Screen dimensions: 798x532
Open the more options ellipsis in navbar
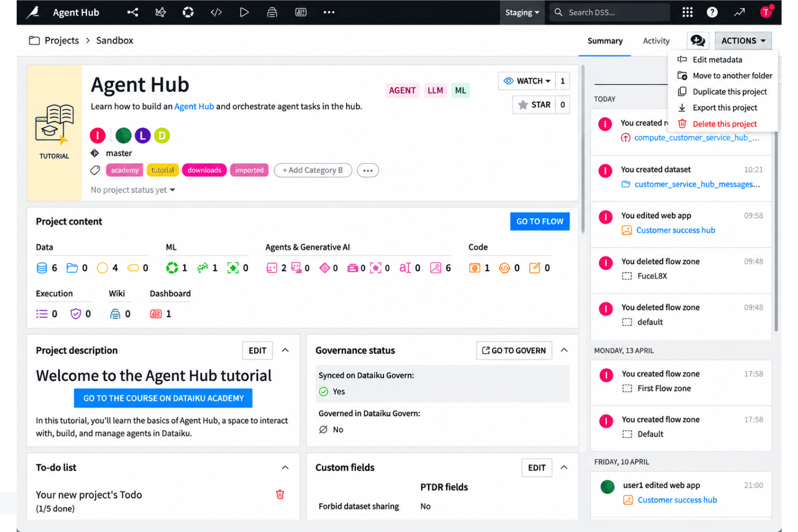[329, 12]
